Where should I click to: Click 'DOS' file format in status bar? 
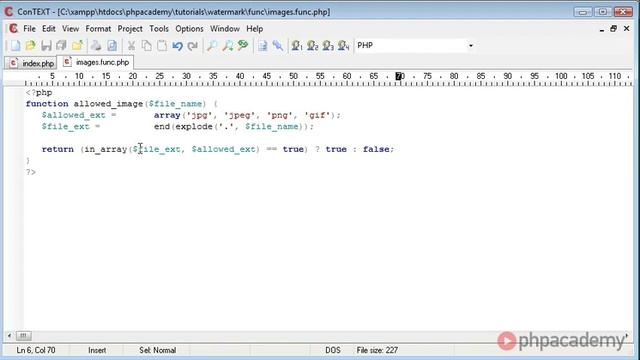click(333, 350)
